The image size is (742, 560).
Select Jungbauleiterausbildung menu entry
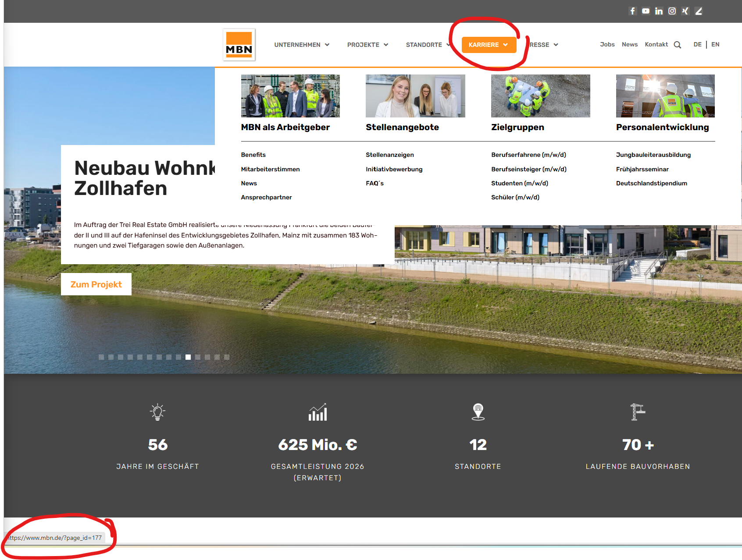pyautogui.click(x=653, y=155)
